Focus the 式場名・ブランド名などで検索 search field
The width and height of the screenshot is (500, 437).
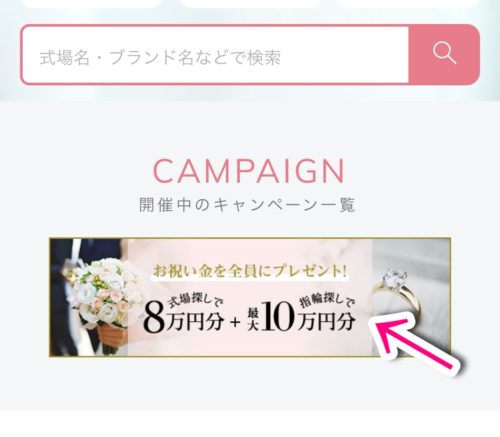215,55
